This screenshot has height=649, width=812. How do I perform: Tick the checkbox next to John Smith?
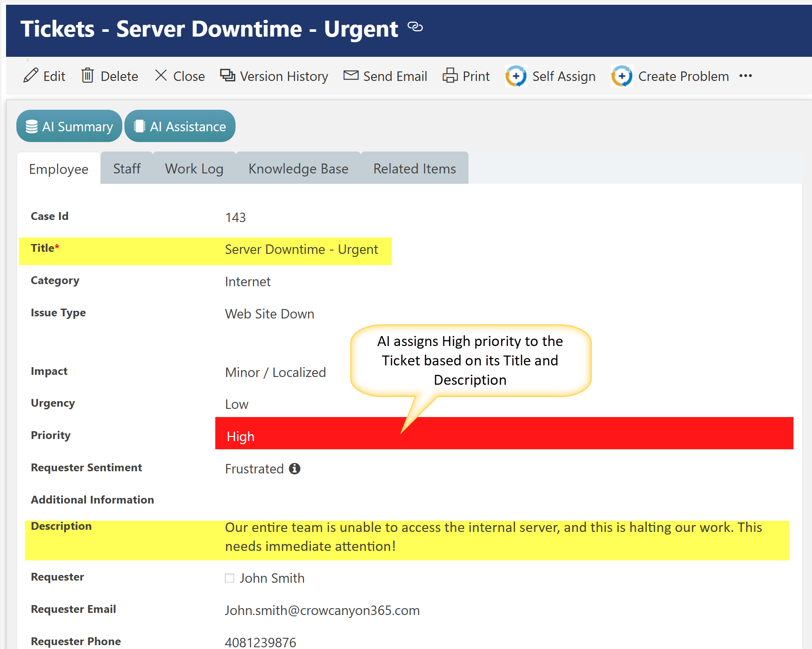coord(229,578)
